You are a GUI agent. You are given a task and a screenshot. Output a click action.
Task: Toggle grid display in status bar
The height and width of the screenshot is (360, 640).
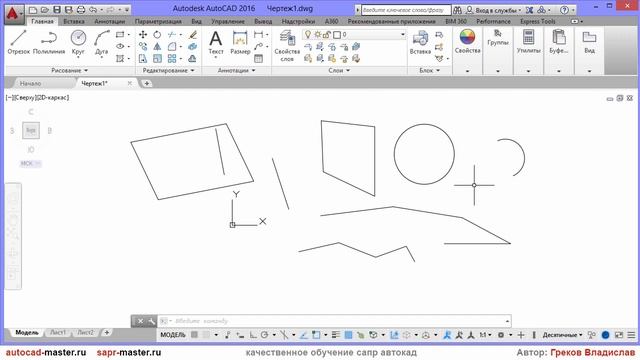194,335
